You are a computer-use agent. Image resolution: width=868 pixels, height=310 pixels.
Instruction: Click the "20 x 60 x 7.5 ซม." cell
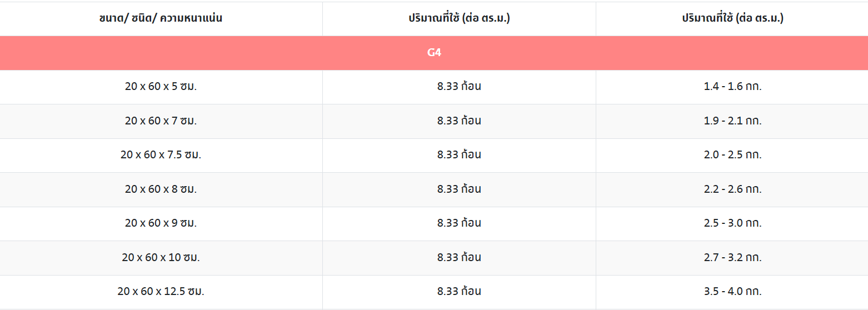(x=161, y=154)
